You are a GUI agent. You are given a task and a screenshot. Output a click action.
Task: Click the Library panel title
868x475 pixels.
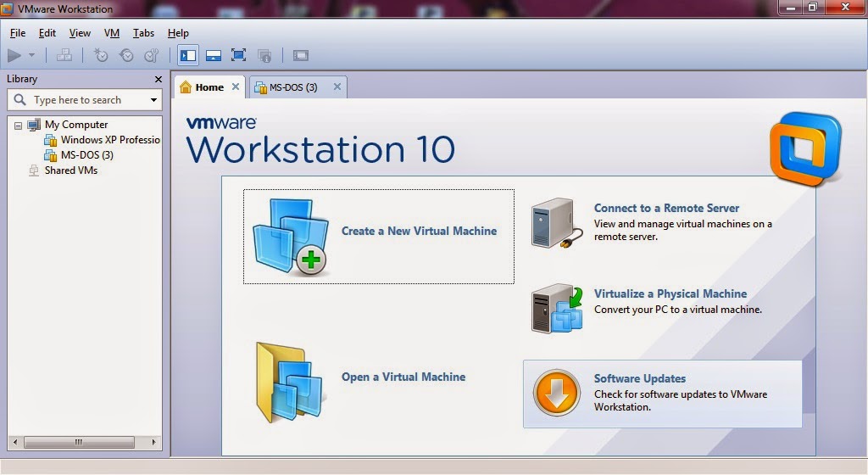pos(22,79)
